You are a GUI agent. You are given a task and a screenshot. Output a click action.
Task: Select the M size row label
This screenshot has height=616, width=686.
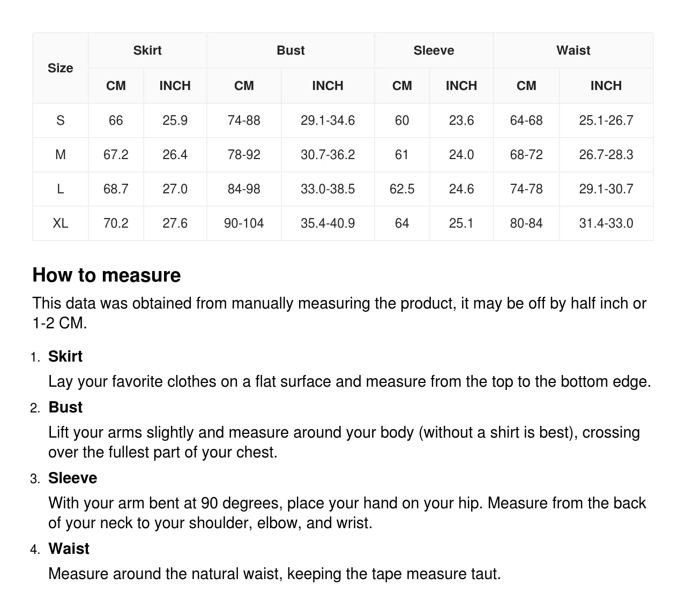60,155
